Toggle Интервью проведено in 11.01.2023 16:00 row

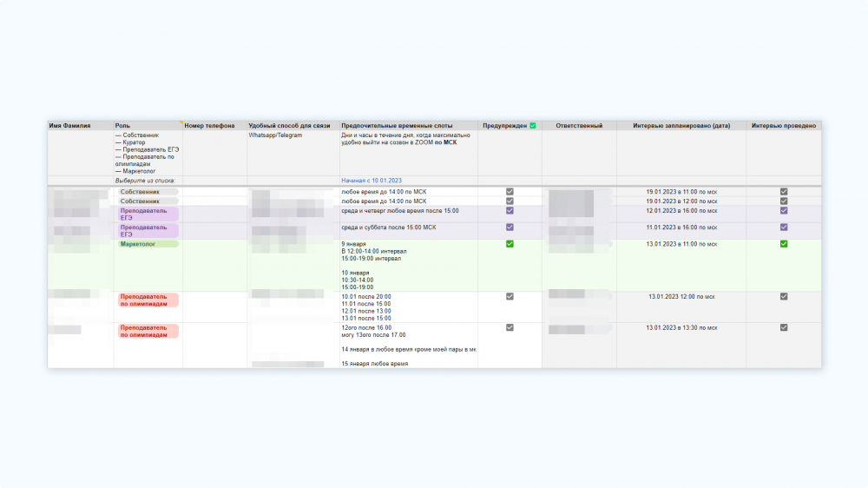click(x=783, y=228)
